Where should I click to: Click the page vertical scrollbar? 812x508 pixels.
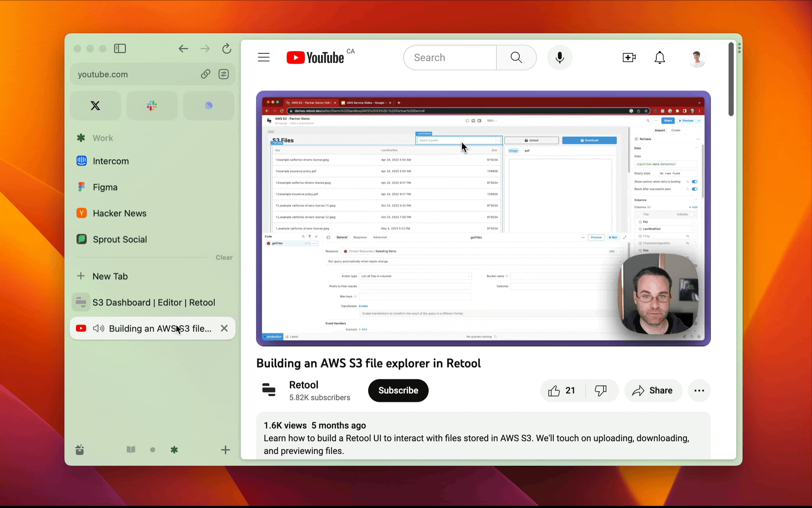click(x=731, y=79)
